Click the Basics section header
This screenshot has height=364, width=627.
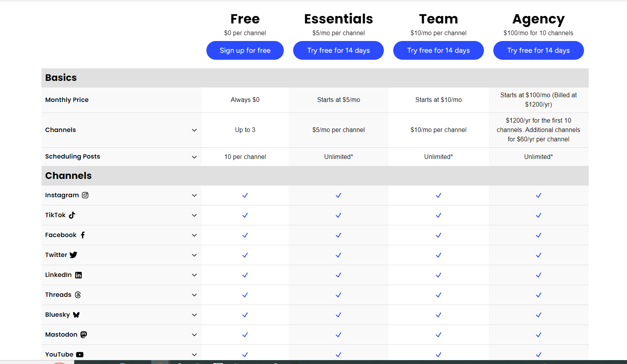click(x=315, y=78)
